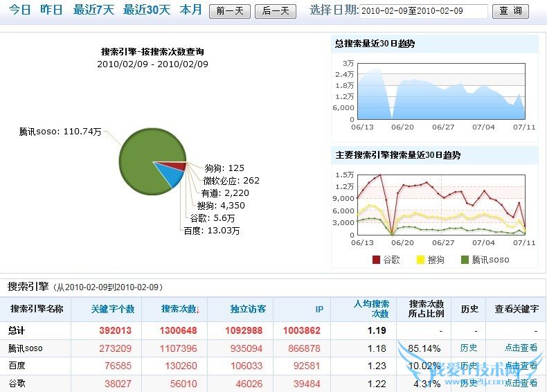
Task: Click total search count 1300648
Action: tap(178, 330)
